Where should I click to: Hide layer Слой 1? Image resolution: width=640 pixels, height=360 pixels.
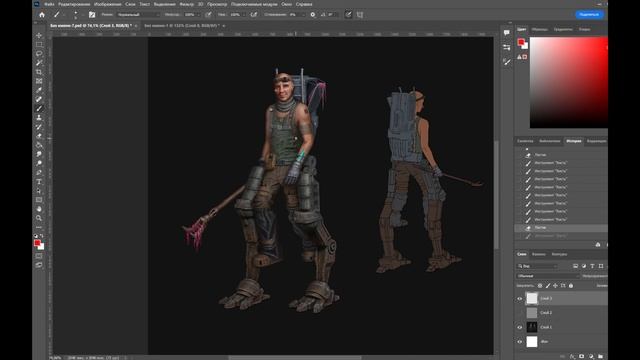(520, 327)
